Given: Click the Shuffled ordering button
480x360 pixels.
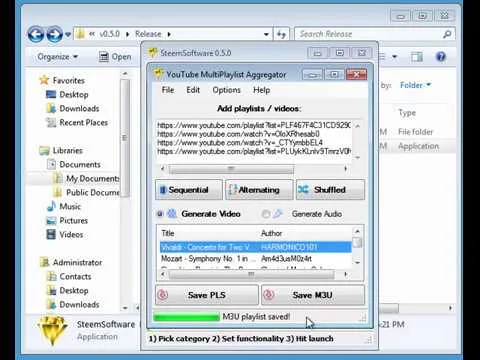Looking at the screenshot, I should click(330, 190).
